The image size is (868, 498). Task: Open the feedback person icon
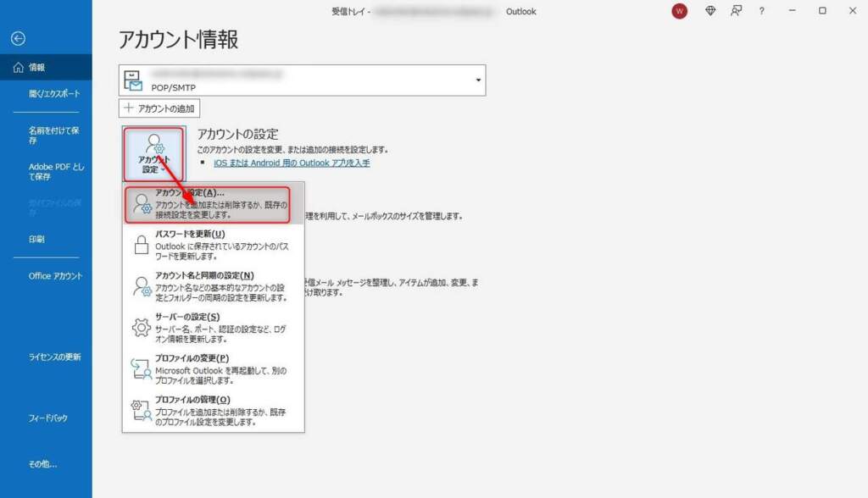[737, 10]
